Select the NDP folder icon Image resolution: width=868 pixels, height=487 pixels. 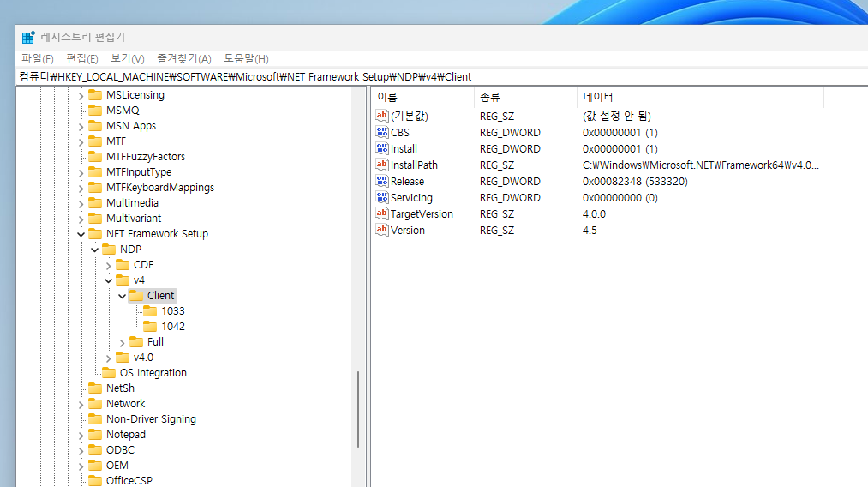point(109,250)
